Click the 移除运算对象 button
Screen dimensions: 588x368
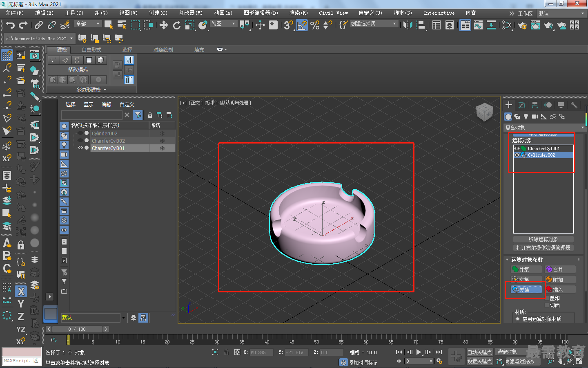coord(543,239)
